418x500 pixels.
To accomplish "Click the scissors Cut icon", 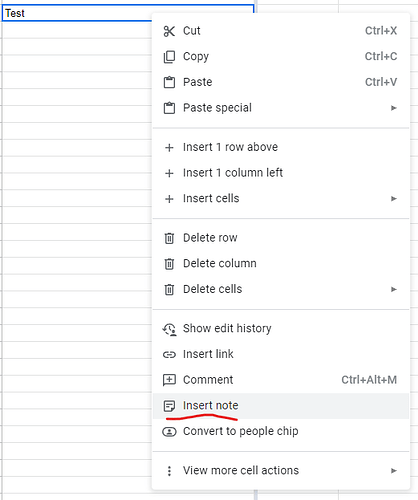I will (x=169, y=31).
